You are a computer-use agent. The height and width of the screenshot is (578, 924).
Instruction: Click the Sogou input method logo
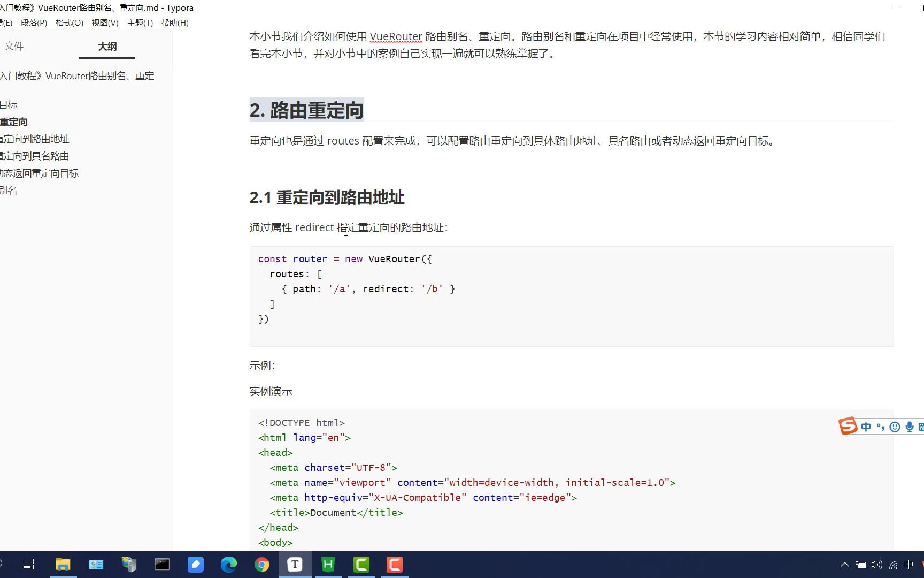[848, 426]
